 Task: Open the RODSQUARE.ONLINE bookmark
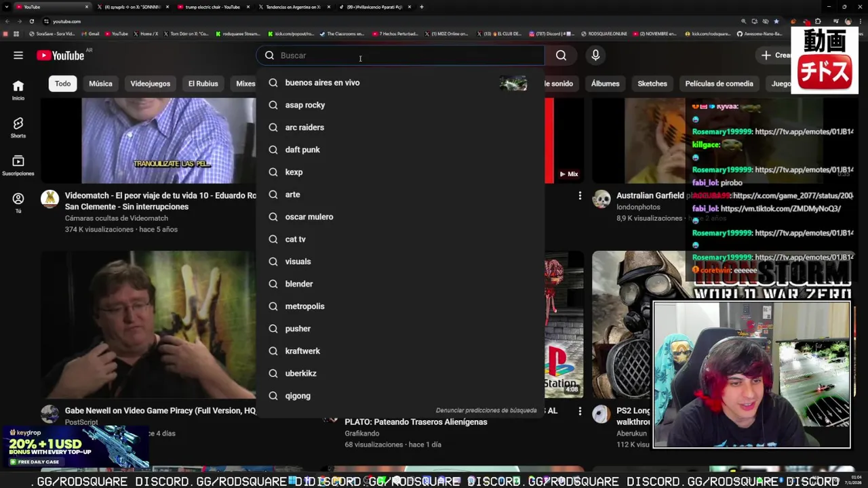[x=604, y=33]
